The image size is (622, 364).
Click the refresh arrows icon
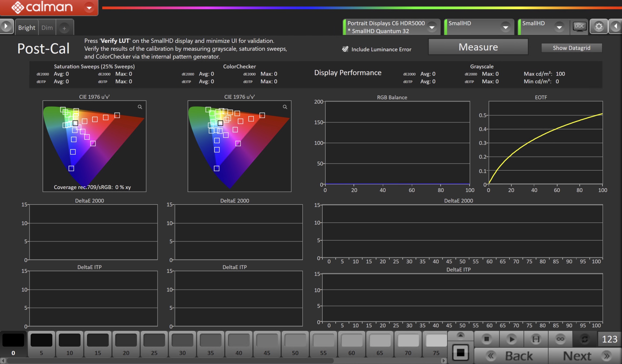585,339
